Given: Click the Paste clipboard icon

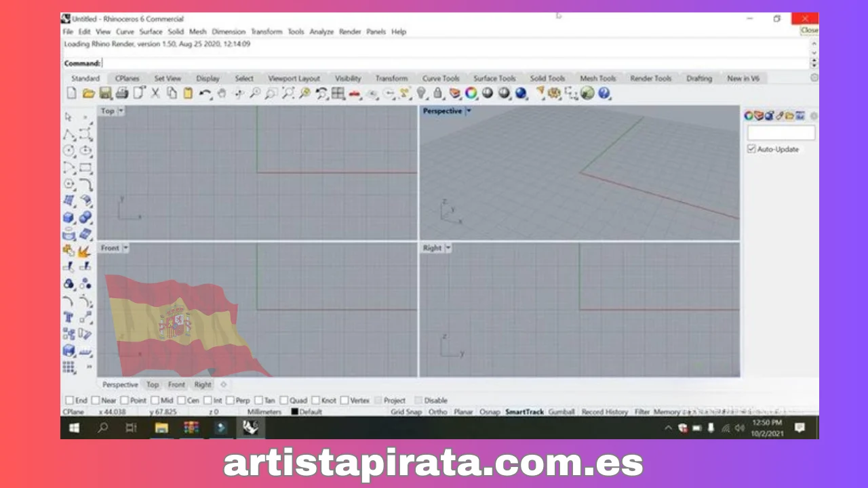Looking at the screenshot, I should (189, 94).
